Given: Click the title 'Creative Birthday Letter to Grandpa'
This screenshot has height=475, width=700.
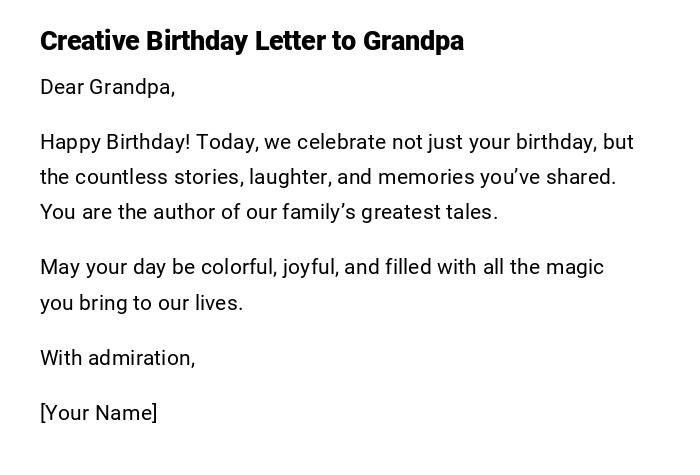Looking at the screenshot, I should pyautogui.click(x=251, y=42).
